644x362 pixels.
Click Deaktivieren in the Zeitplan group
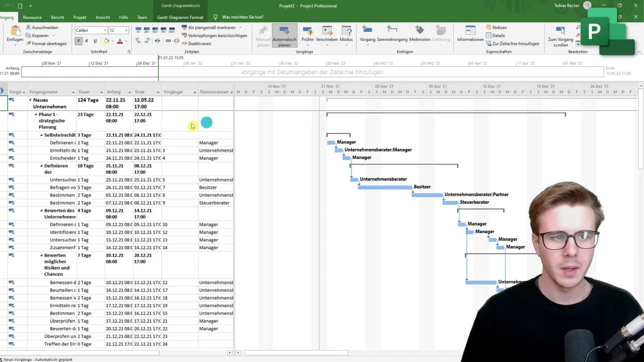tap(197, 44)
